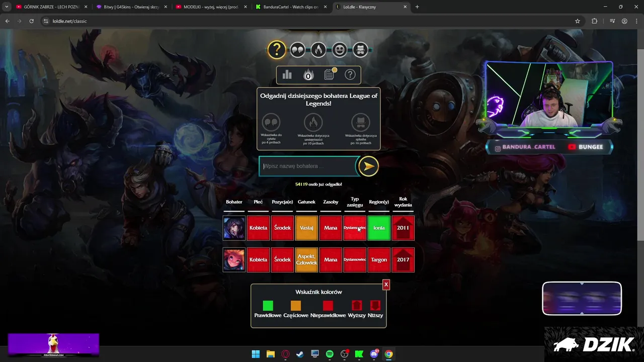This screenshot has width=644, height=362.
Task: Click the Rok wydania column header
Action: 403,202
